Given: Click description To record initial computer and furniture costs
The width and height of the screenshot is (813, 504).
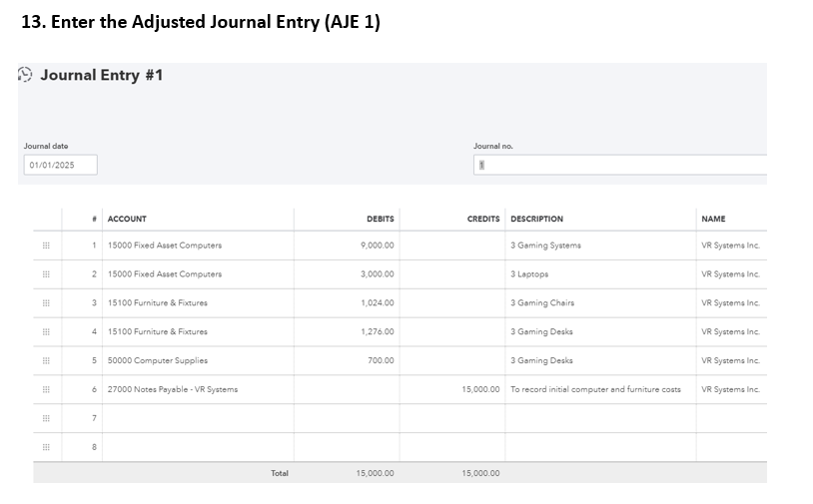Looking at the screenshot, I should click(595, 389).
